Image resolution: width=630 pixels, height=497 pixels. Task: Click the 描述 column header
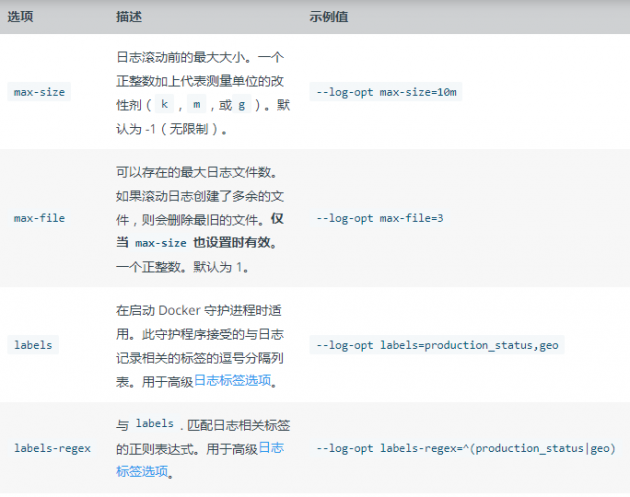click(x=129, y=17)
